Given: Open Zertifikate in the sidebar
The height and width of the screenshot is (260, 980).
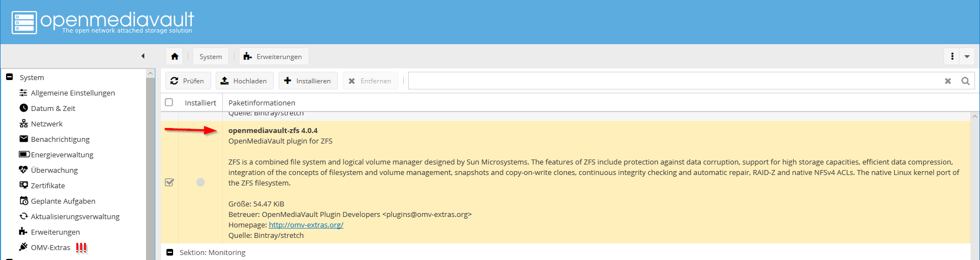Looking at the screenshot, I should click(48, 185).
